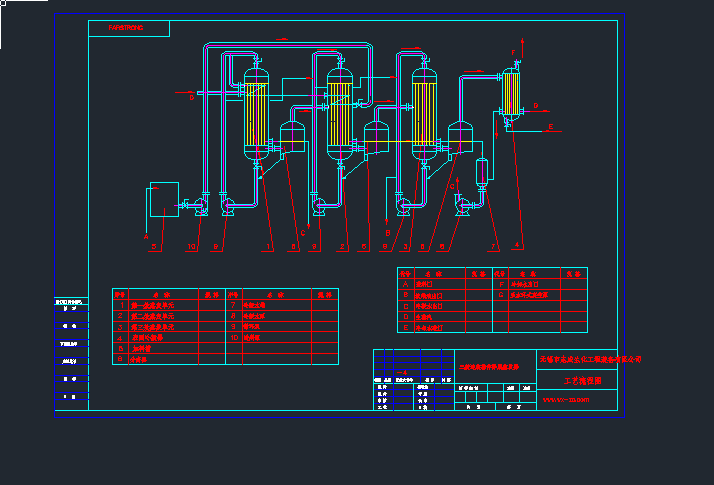714x485 pixels.
Task: Select callout number 7 below the diagram
Action: 493,246
